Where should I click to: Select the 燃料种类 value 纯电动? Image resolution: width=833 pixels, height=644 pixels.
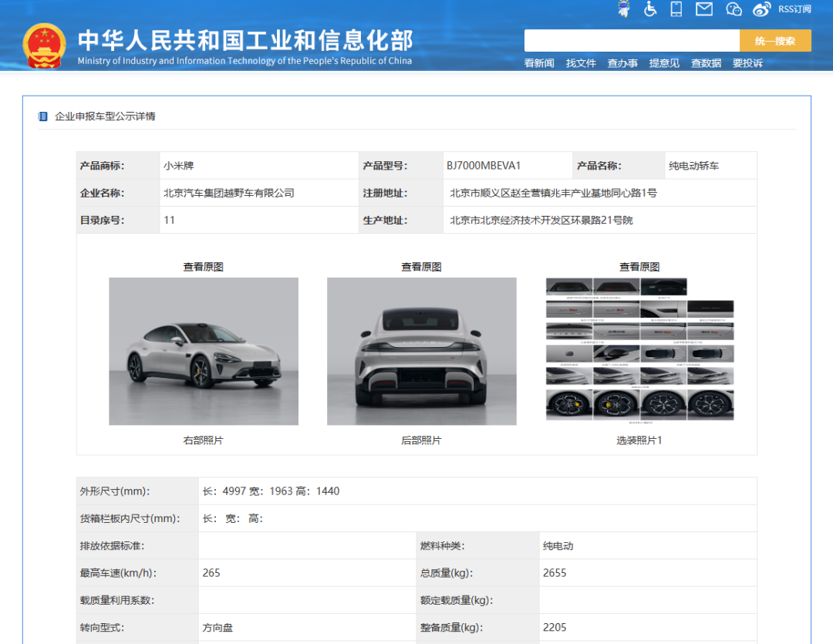pos(558,546)
